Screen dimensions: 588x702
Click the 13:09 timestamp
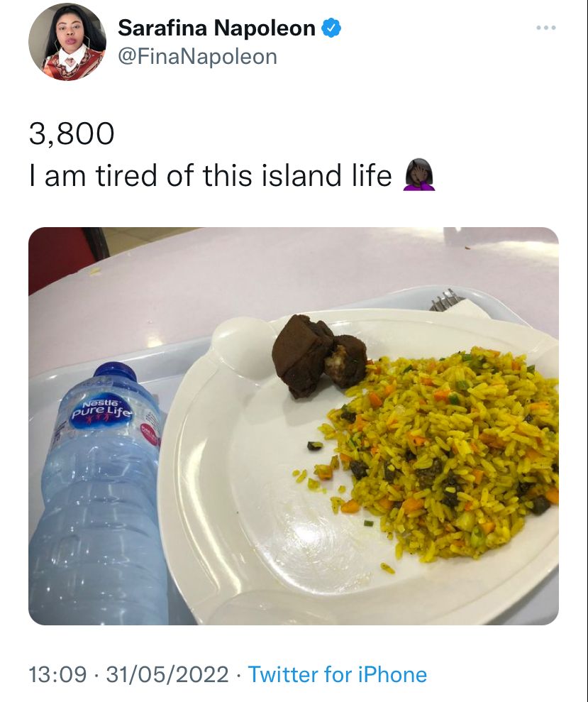tap(57, 674)
